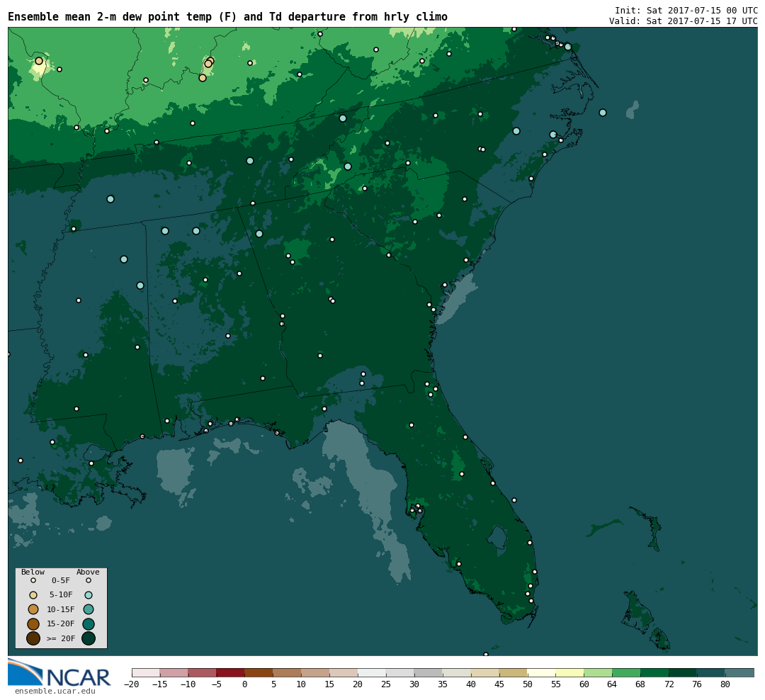
Task: Select the Below 5-10F tan legend marker
Action: [33, 595]
